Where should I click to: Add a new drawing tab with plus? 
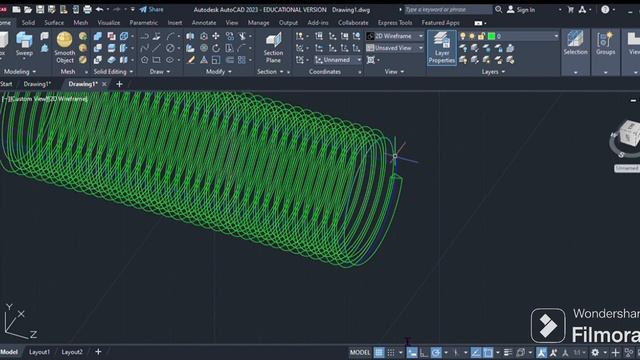tap(119, 84)
